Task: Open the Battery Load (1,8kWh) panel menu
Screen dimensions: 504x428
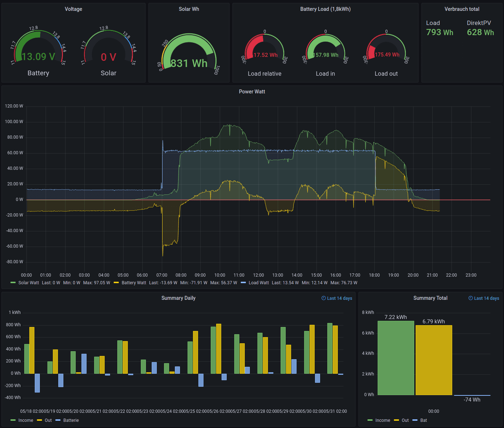Action: pos(325,9)
